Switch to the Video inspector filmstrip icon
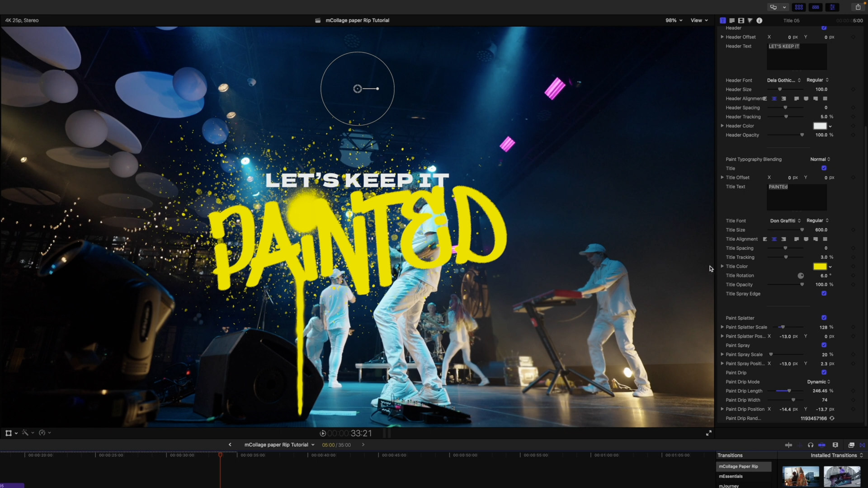868x488 pixels. (741, 20)
